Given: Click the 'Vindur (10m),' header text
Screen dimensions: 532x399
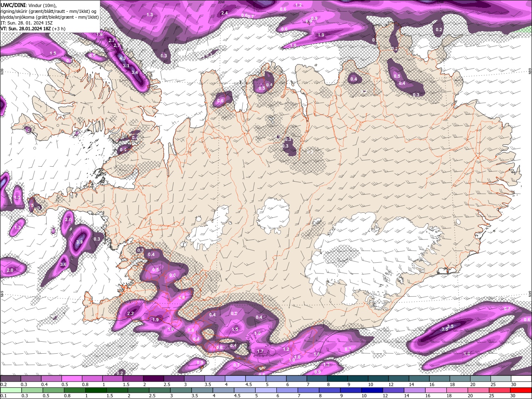Looking at the screenshot, I should [x=42, y=5].
